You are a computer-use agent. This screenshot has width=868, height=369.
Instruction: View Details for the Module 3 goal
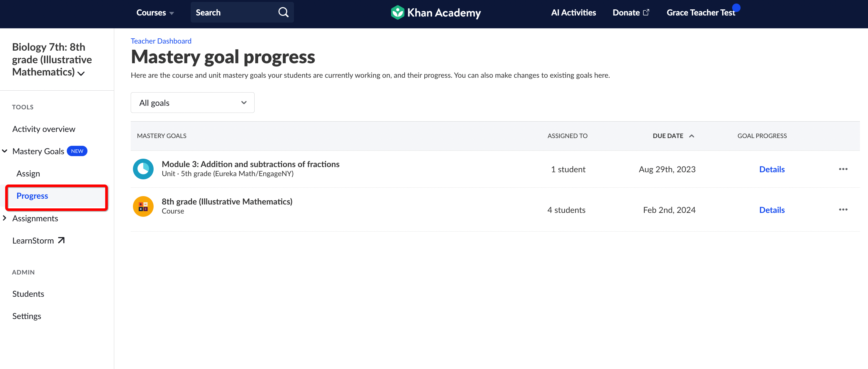coord(772,169)
